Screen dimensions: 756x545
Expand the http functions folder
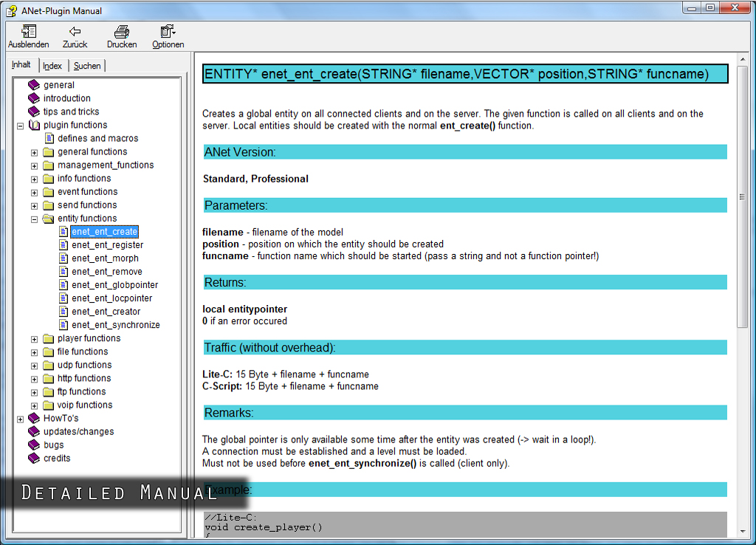pos(34,379)
